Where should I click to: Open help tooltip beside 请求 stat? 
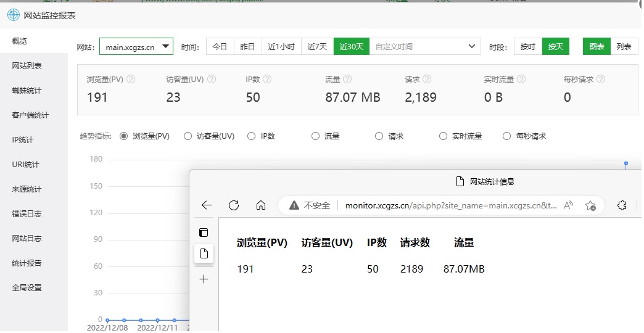click(427, 80)
